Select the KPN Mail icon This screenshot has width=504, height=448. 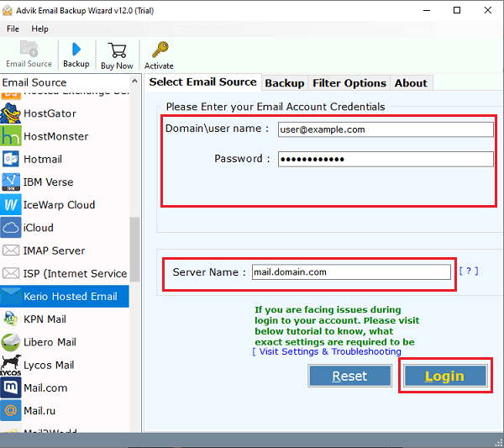[x=11, y=319]
